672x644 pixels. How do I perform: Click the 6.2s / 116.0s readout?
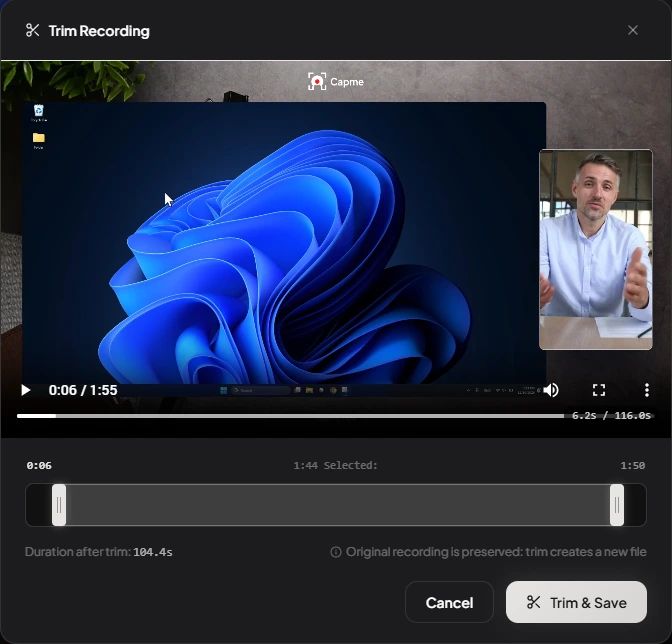point(611,416)
